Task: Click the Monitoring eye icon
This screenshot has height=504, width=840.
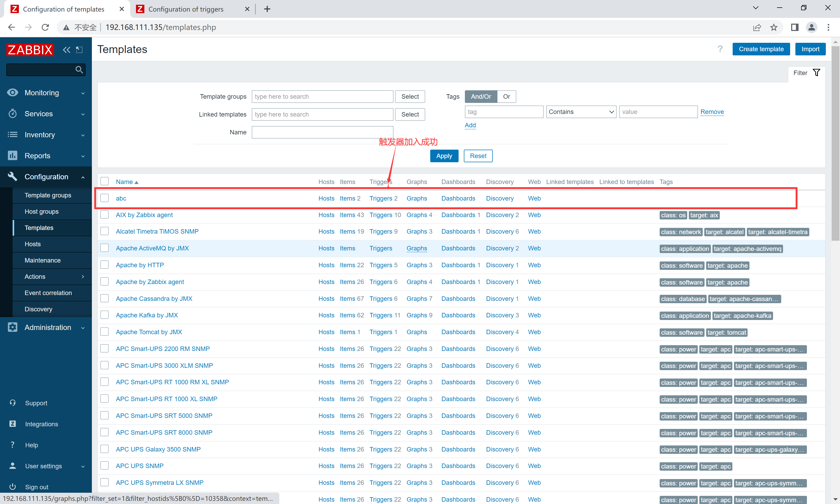Action: 13,92
